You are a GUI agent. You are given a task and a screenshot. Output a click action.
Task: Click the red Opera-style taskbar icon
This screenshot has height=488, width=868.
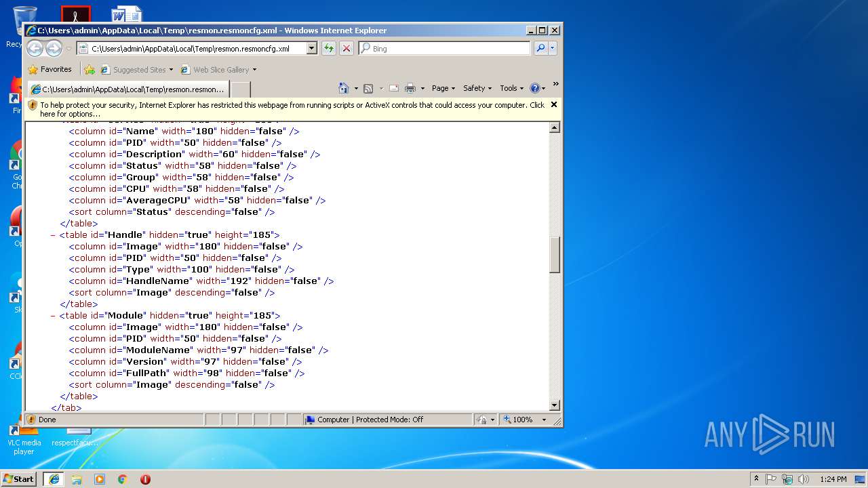tap(145, 479)
